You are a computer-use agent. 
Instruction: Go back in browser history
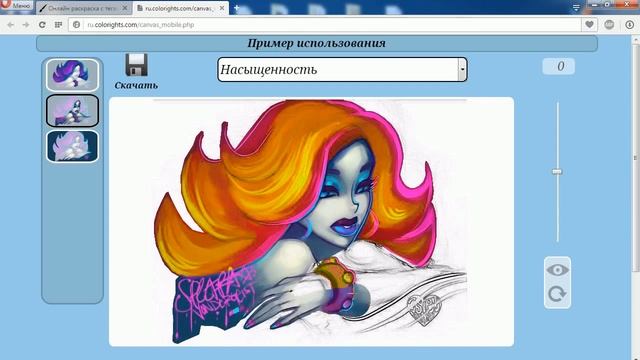click(11, 25)
